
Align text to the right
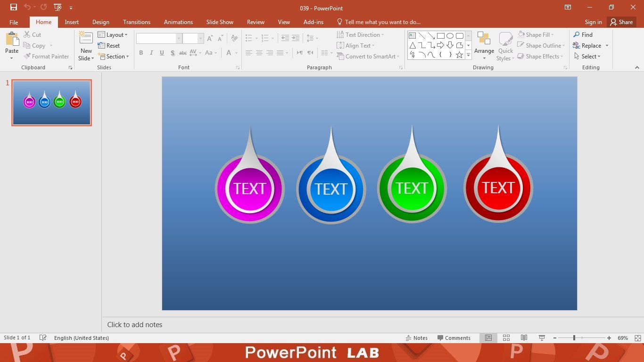[270, 53]
